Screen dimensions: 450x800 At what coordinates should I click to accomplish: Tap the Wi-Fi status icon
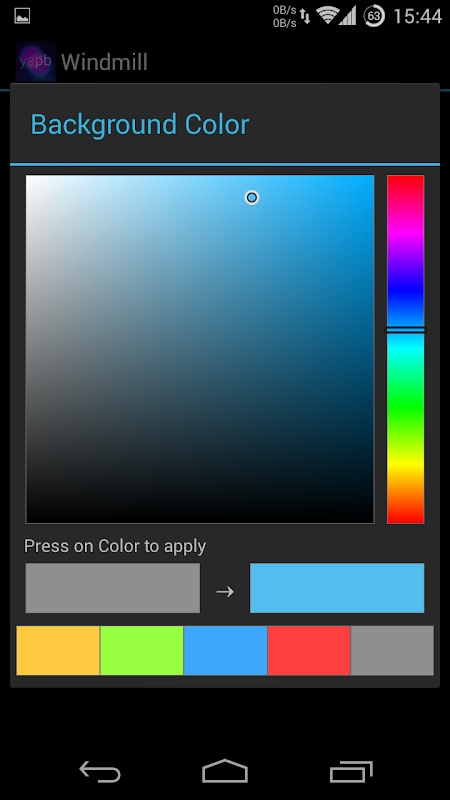point(326,16)
